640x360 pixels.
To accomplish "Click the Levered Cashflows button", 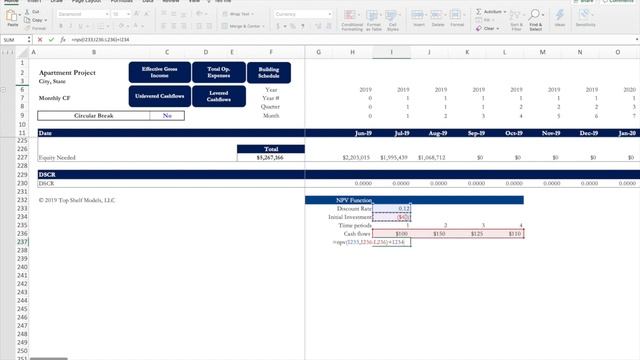I will 219,96.
